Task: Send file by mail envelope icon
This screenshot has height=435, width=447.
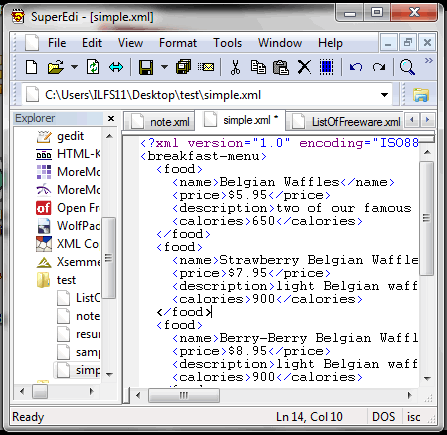Action: 206,67
